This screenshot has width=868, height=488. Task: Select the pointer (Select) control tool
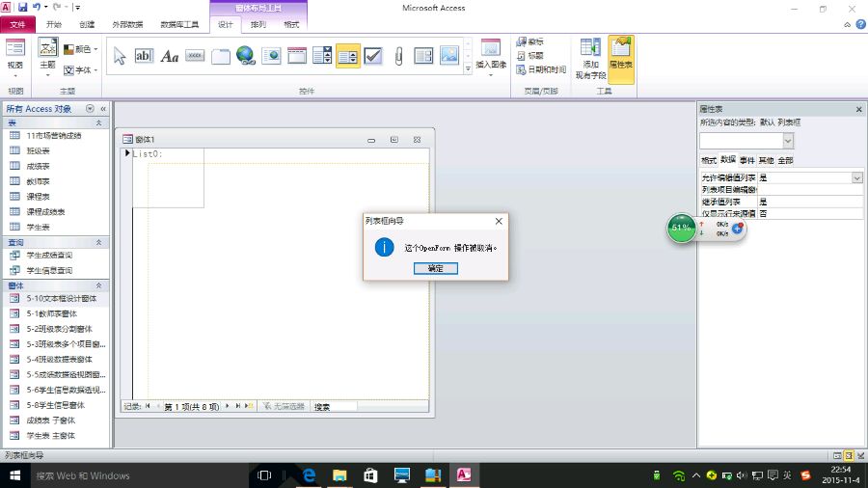119,56
